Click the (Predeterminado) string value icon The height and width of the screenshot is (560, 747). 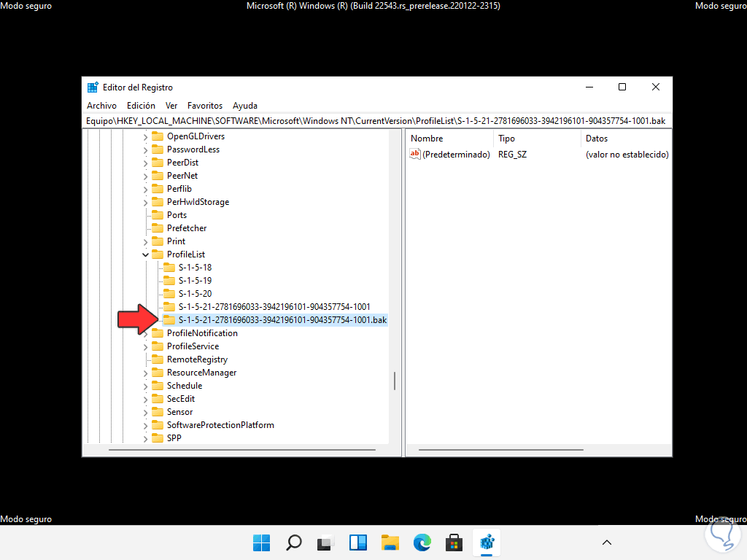(415, 154)
